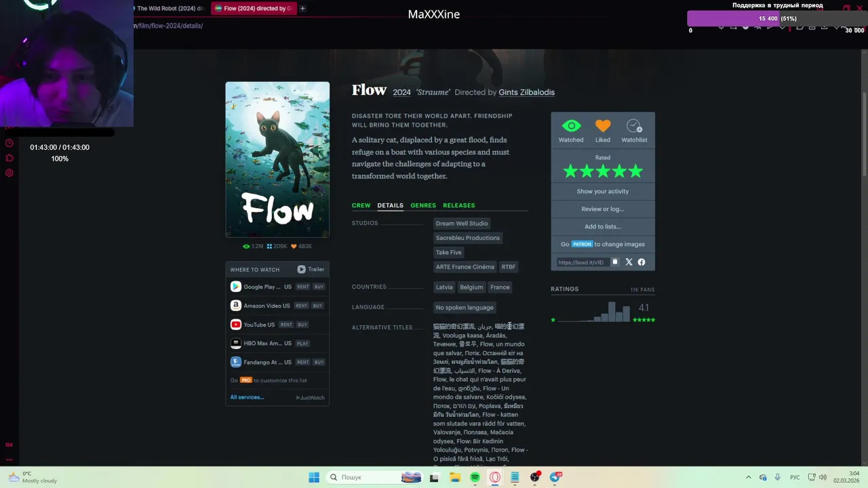Toggle the Watched eye icon
This screenshot has height=488, width=868.
[571, 126]
